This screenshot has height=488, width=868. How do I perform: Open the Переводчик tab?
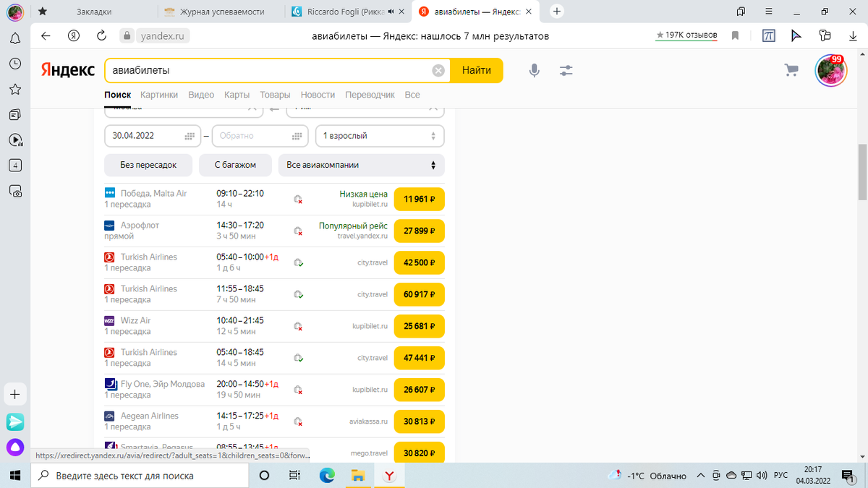pos(370,95)
